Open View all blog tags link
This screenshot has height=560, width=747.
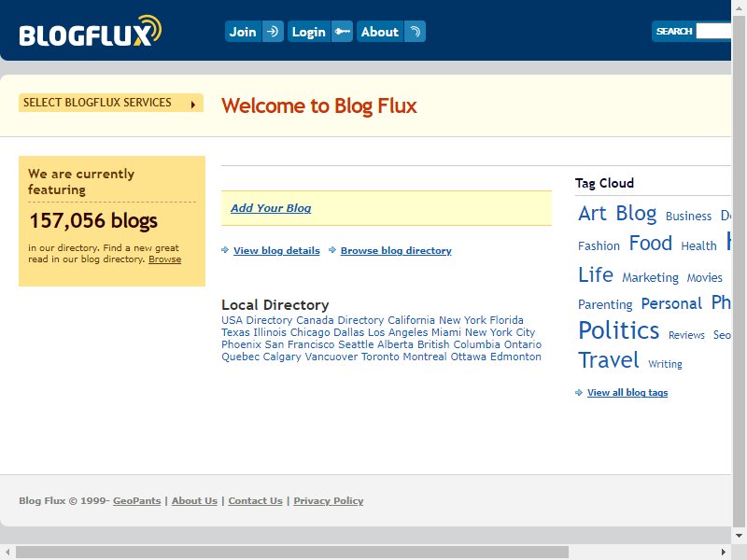click(627, 392)
